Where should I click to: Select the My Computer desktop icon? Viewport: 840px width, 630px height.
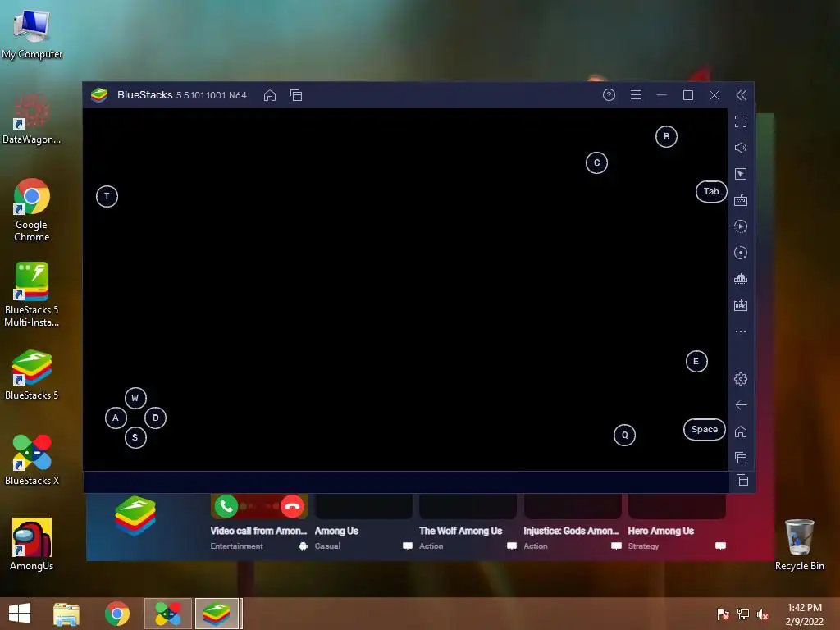click(32, 34)
